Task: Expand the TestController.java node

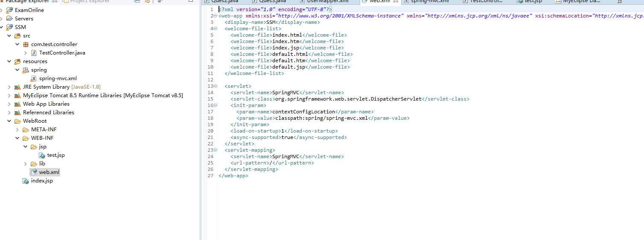Action: point(26,52)
